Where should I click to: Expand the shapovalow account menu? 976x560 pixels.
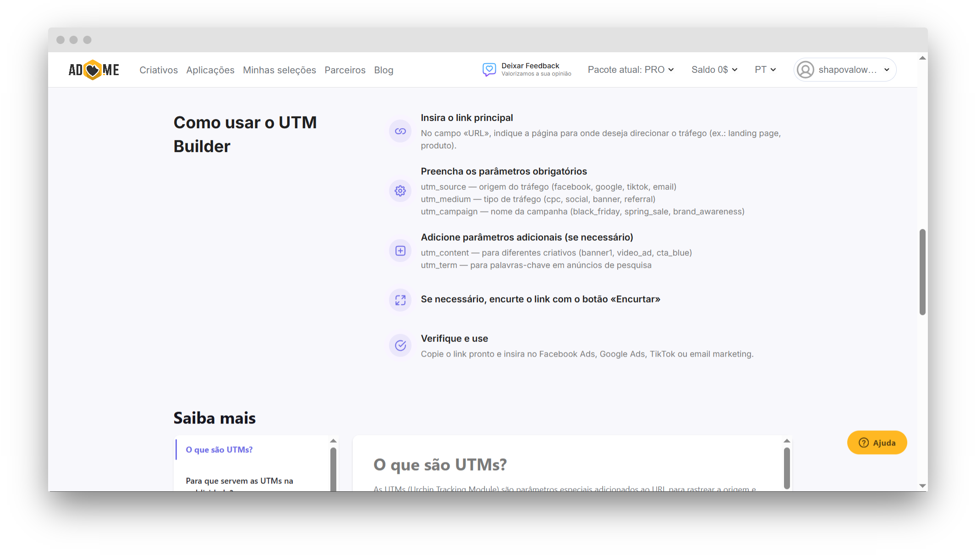click(x=844, y=69)
